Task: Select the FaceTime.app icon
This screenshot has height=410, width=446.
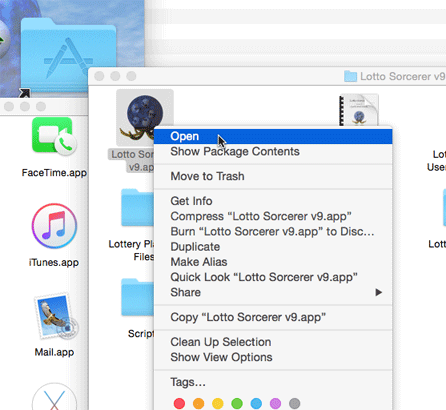Action: (54, 135)
